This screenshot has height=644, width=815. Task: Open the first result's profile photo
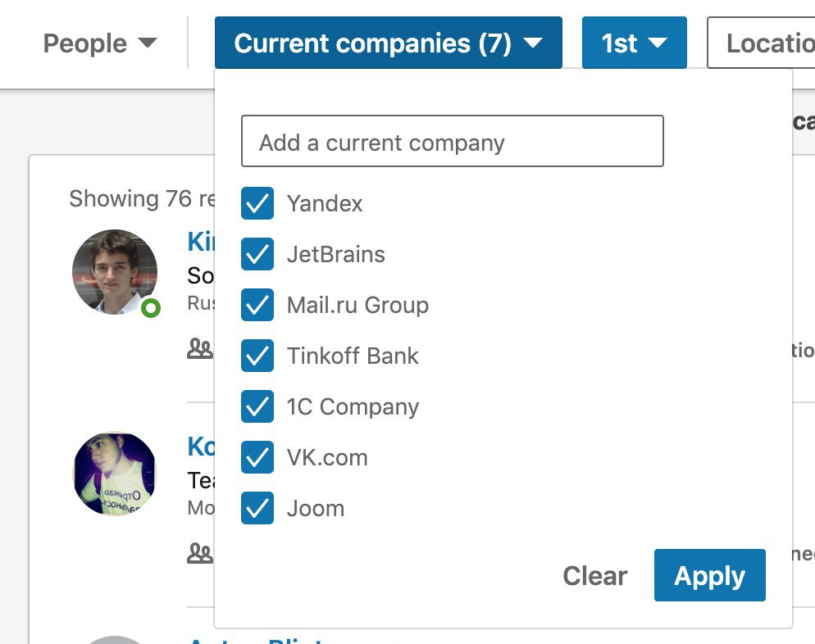pos(114,272)
